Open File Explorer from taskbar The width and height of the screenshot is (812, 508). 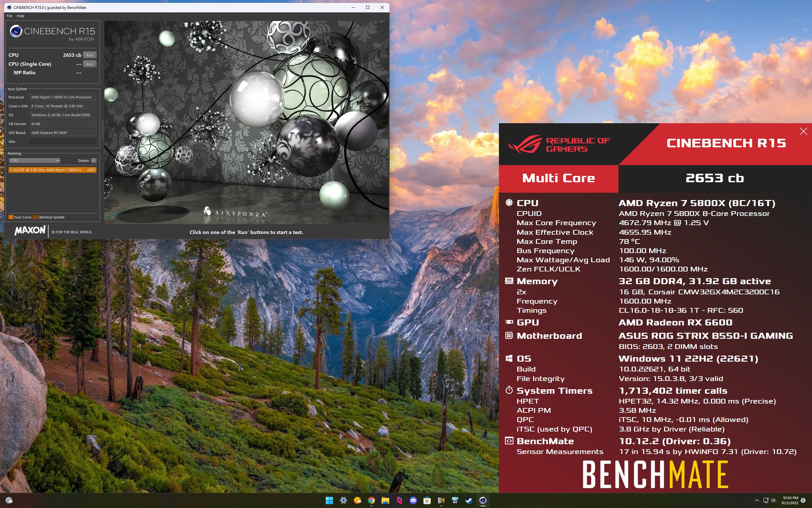coord(385,501)
